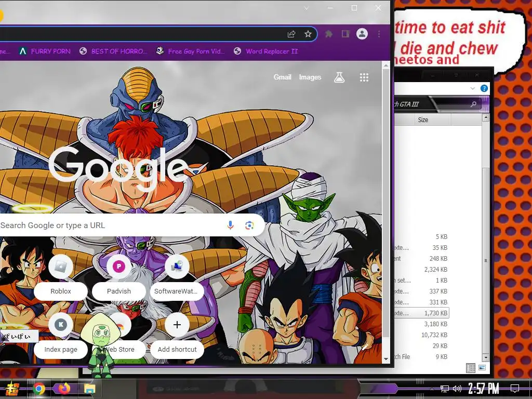Open Chrome's three-dot menu

click(x=379, y=34)
